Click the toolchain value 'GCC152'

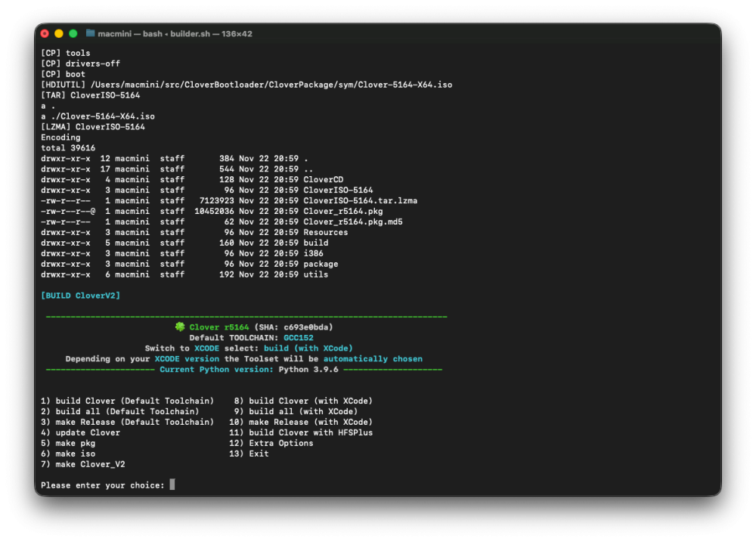click(299, 338)
